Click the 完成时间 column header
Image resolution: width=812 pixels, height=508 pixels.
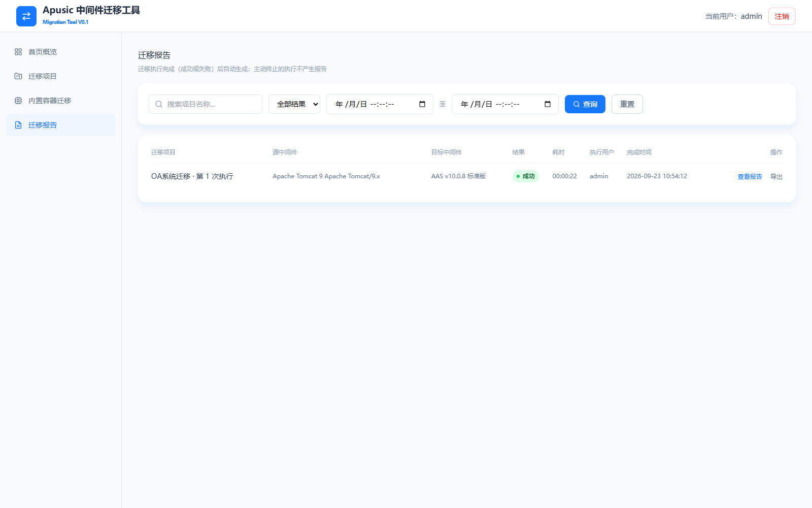[639, 152]
